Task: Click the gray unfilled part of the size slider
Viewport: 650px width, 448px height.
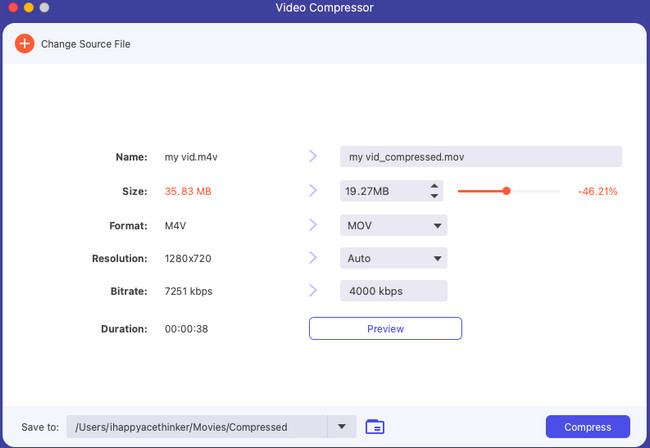Action: click(x=535, y=191)
